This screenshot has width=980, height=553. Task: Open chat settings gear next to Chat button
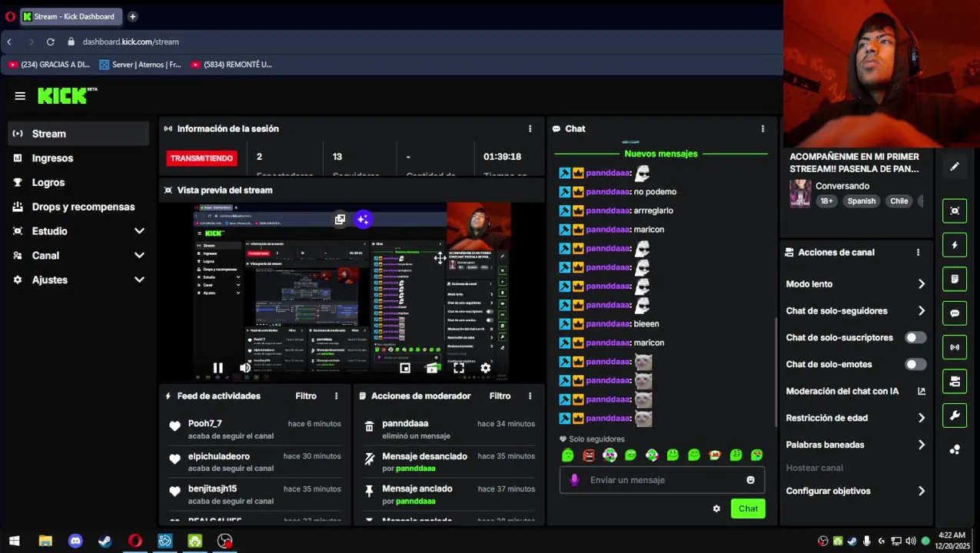pos(716,509)
